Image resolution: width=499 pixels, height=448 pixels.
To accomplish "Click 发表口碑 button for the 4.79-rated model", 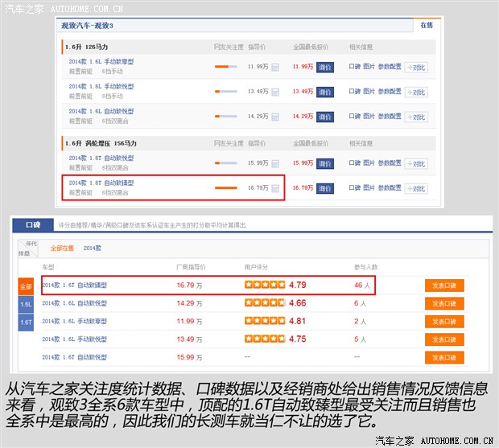I will tap(444, 286).
